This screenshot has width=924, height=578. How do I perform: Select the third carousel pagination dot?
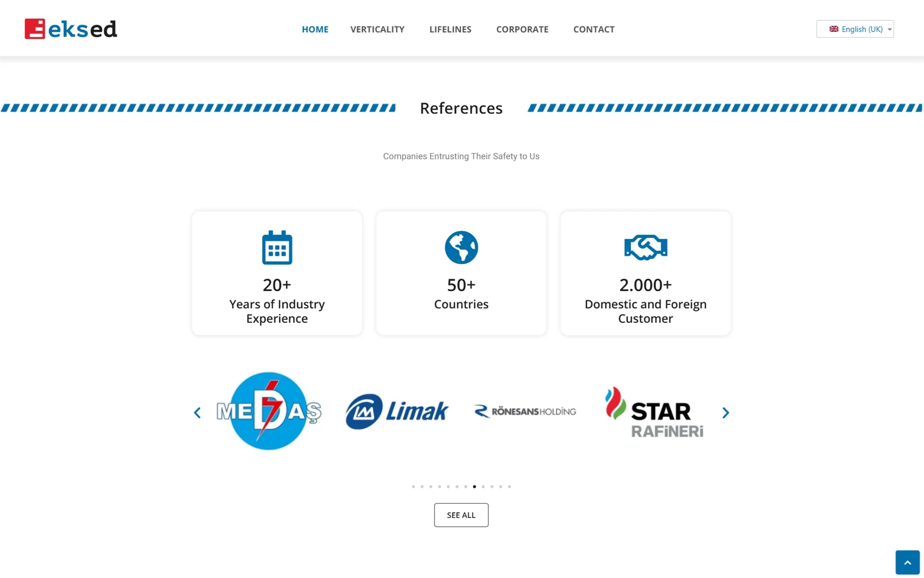click(431, 486)
